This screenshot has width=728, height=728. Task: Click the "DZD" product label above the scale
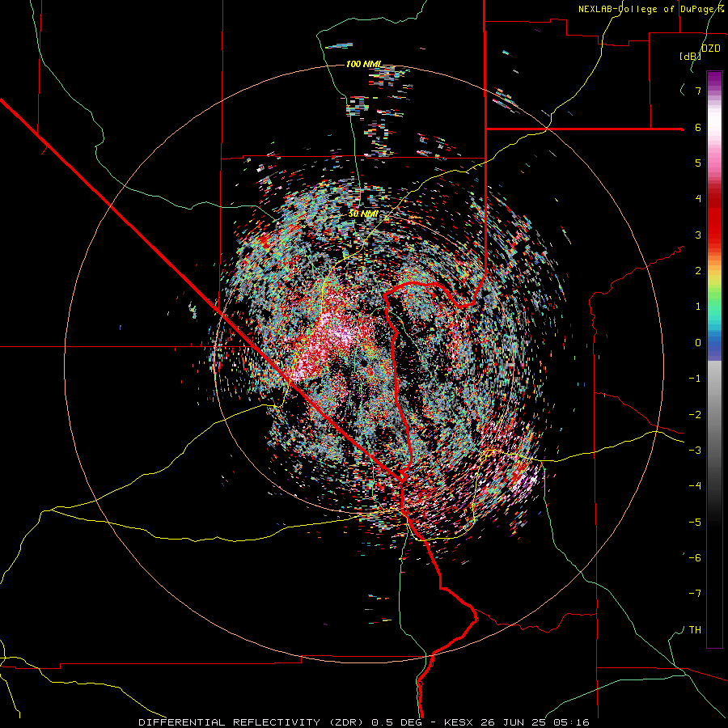pyautogui.click(x=711, y=48)
